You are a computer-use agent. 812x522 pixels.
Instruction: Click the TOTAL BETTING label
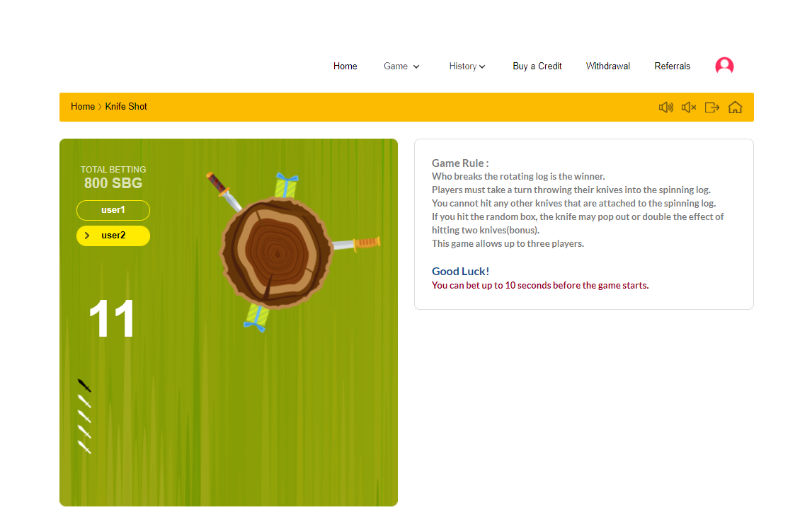[x=113, y=169]
